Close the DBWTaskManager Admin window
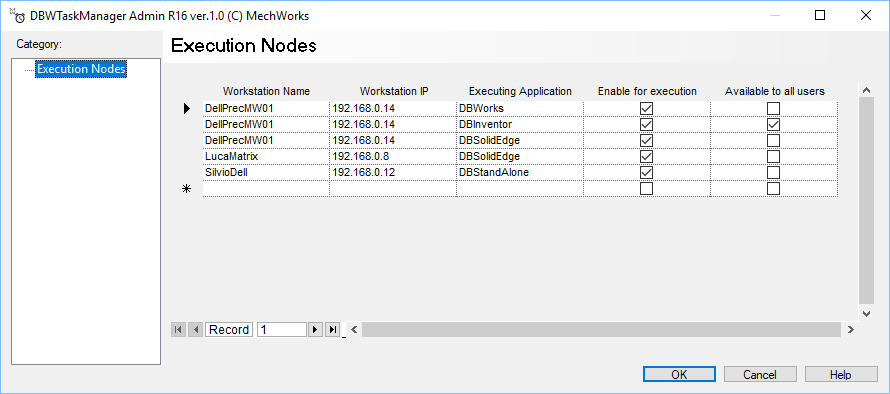This screenshot has height=394, width=890. coord(866,15)
